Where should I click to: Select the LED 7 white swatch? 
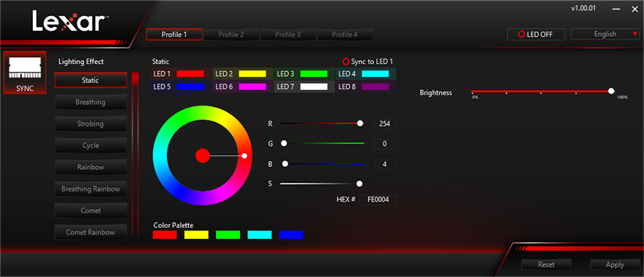pos(314,86)
